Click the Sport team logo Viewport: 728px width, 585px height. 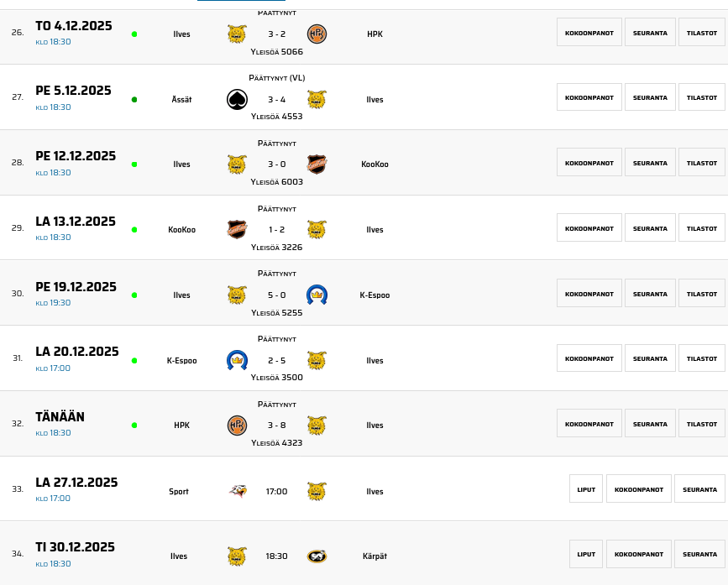[x=237, y=492]
